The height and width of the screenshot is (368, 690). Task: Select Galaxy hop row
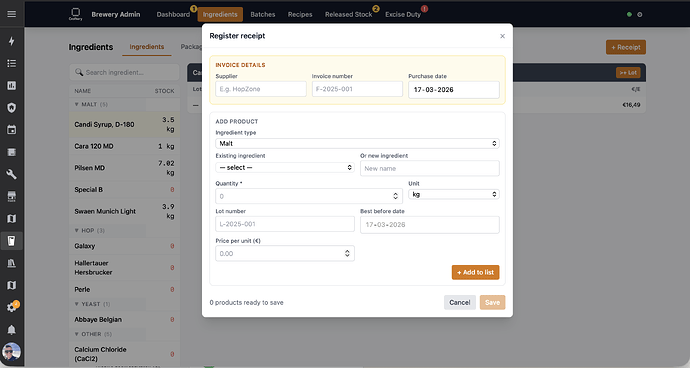pyautogui.click(x=125, y=246)
